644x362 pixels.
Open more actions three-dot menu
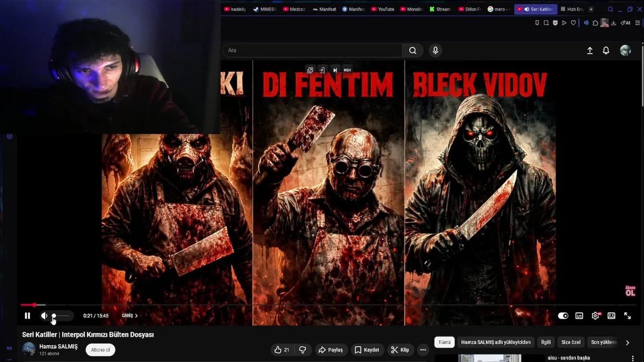coord(423,350)
